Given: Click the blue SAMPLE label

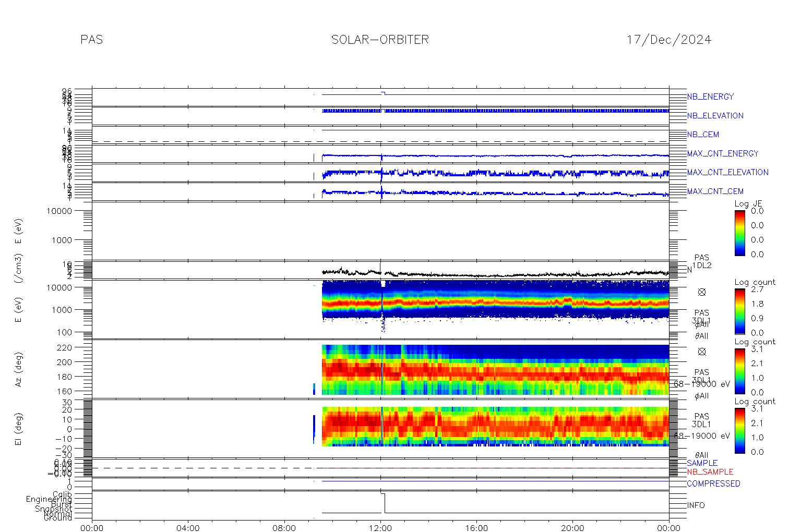Looking at the screenshot, I should point(702,463).
